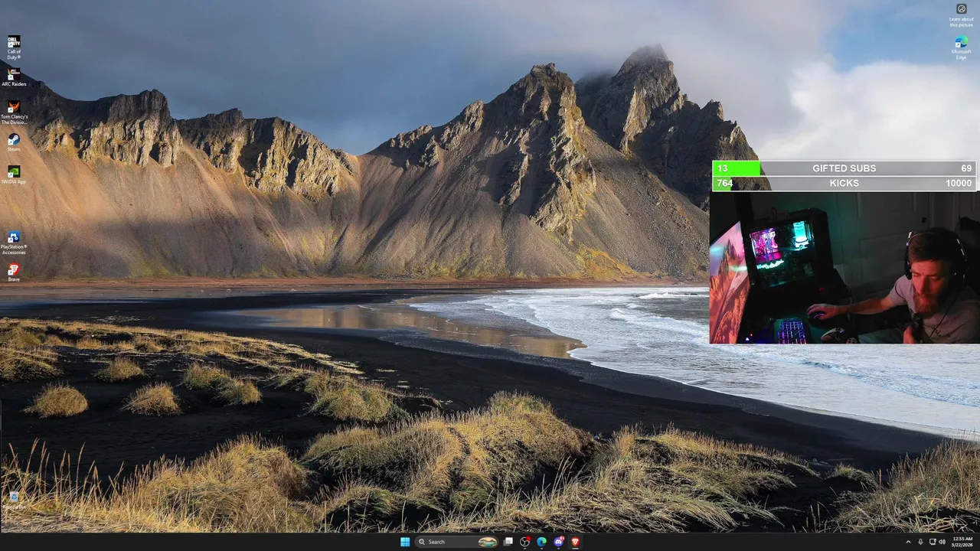Open Discord from the taskbar

(x=558, y=542)
